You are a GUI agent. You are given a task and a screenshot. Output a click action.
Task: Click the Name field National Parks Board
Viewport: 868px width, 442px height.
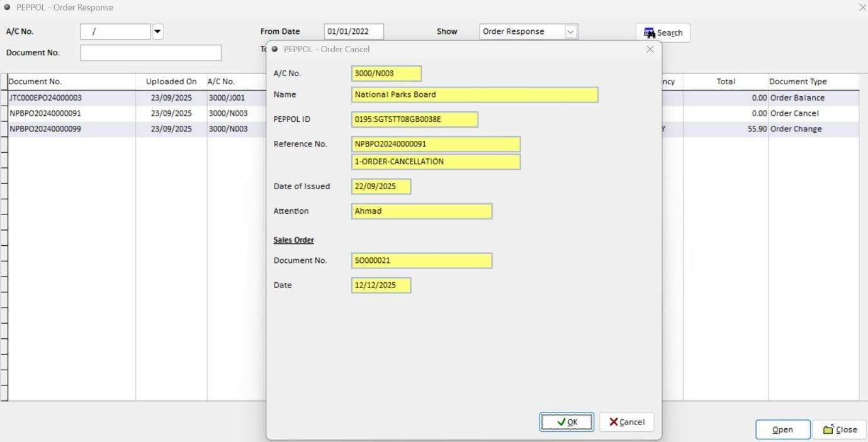pyautogui.click(x=475, y=95)
